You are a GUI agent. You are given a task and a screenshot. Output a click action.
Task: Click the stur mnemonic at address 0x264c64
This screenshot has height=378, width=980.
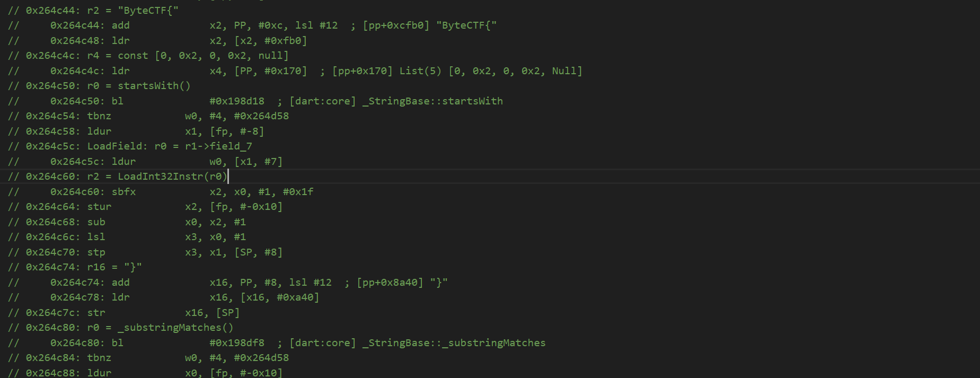pos(99,207)
